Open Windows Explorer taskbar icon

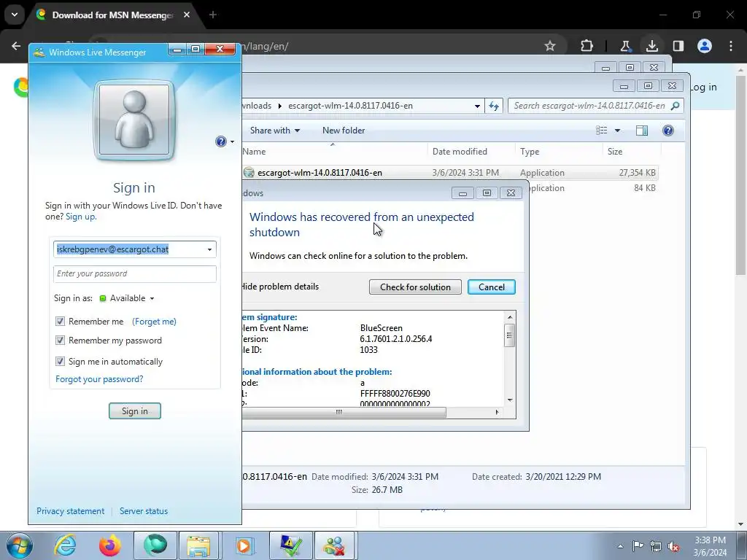tap(198, 545)
